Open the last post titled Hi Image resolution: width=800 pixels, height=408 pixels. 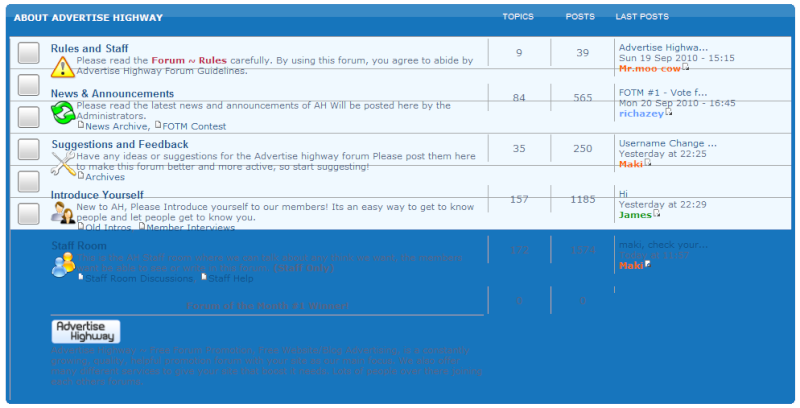coord(623,194)
